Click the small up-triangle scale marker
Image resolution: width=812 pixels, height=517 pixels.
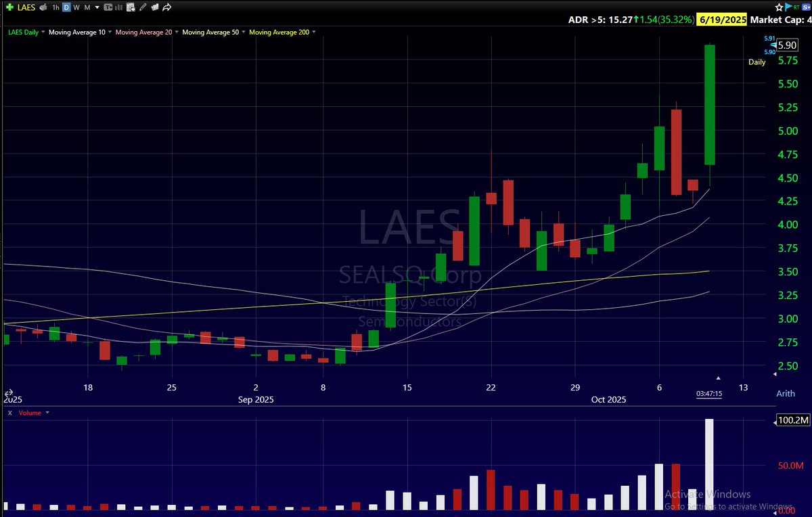tap(718, 378)
